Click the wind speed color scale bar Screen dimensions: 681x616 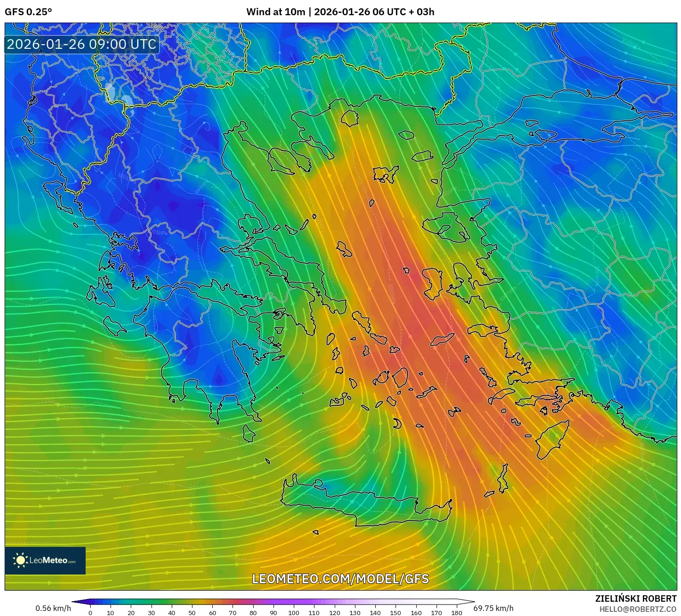tap(274, 601)
